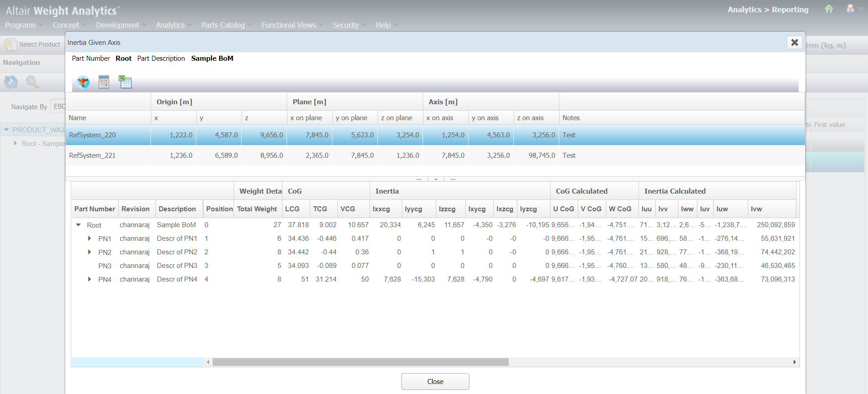Expand the PN2 row
The width and height of the screenshot is (868, 394).
click(x=90, y=252)
